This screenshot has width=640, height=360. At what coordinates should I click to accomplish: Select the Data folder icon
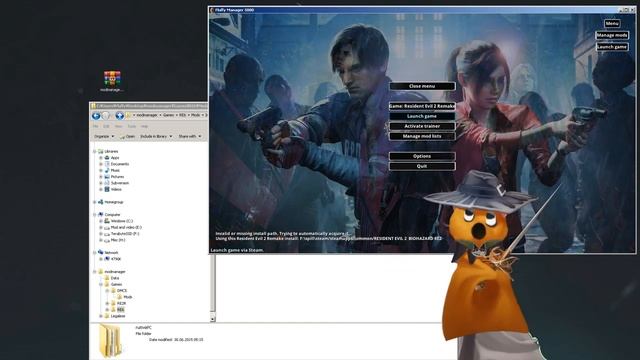[107, 278]
